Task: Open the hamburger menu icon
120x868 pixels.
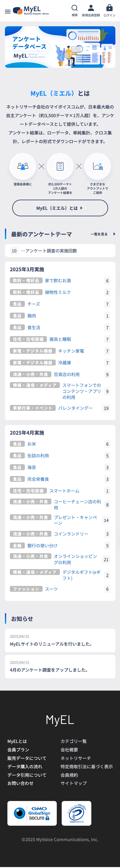Action: 7,11
